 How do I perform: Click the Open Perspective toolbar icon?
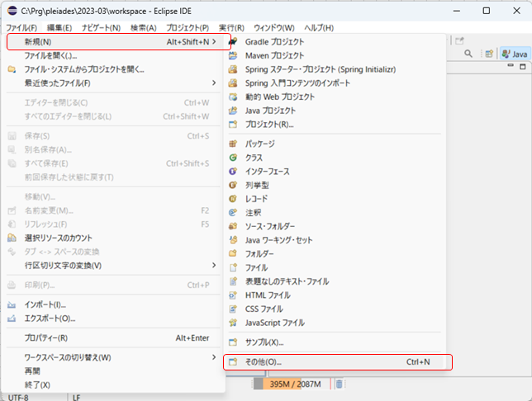(x=489, y=54)
